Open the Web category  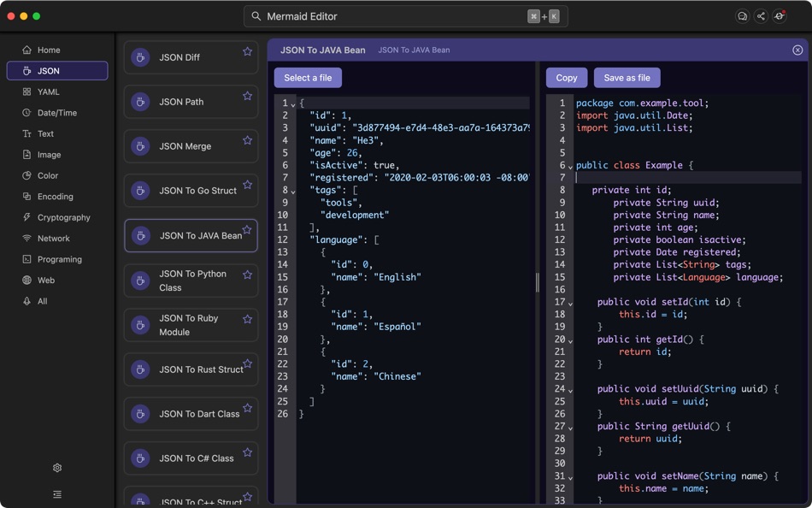[57, 280]
